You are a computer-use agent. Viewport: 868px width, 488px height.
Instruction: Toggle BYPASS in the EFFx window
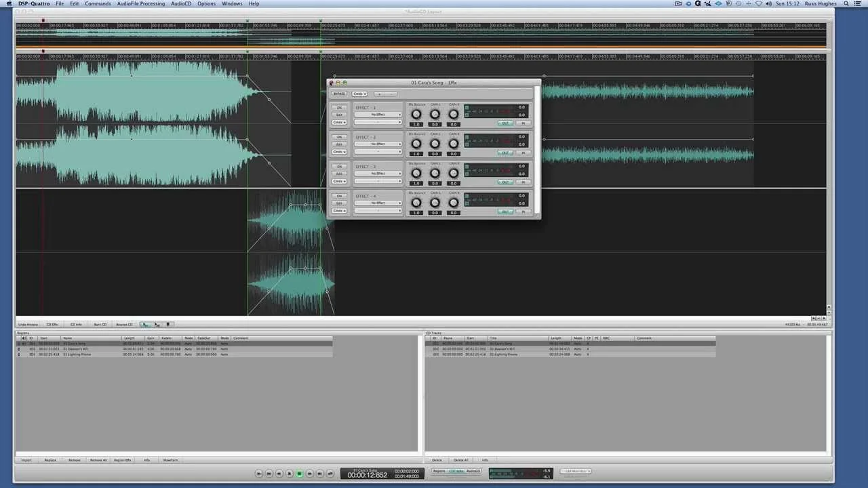pyautogui.click(x=339, y=94)
